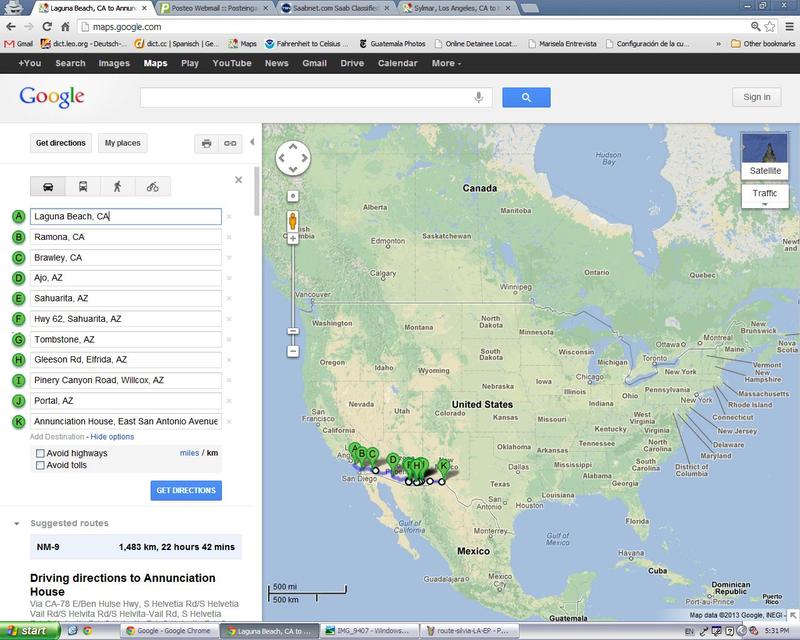Open My places

click(x=122, y=143)
